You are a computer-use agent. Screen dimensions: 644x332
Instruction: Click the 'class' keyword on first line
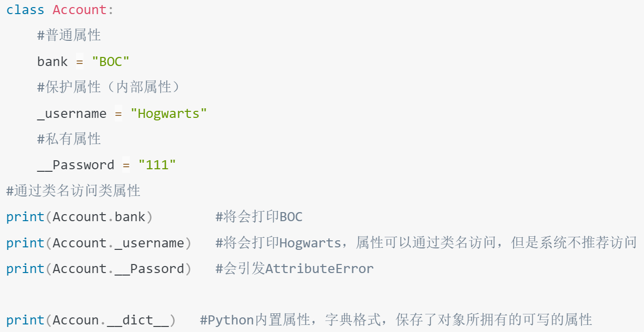click(25, 10)
